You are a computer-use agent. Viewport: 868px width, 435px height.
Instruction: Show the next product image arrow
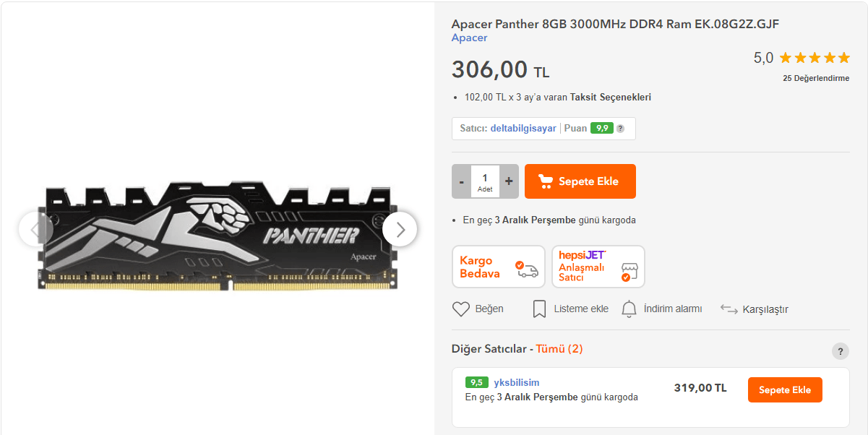coord(400,229)
